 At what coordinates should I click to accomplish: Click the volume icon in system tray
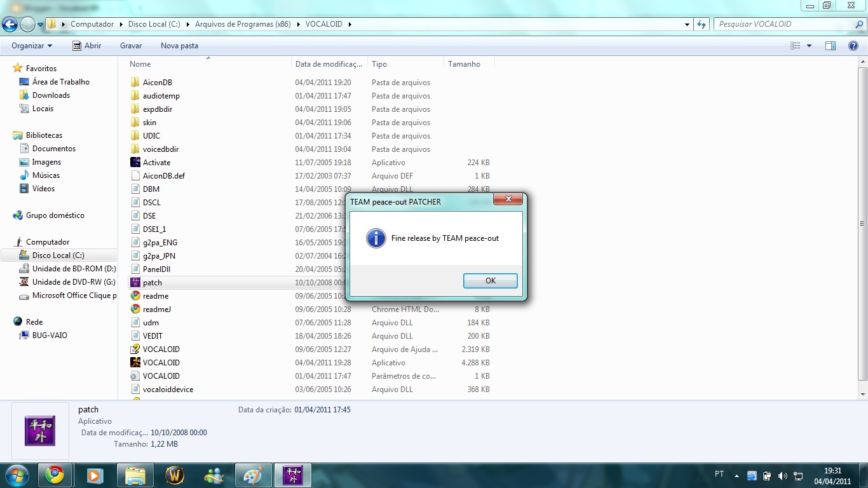click(783, 475)
